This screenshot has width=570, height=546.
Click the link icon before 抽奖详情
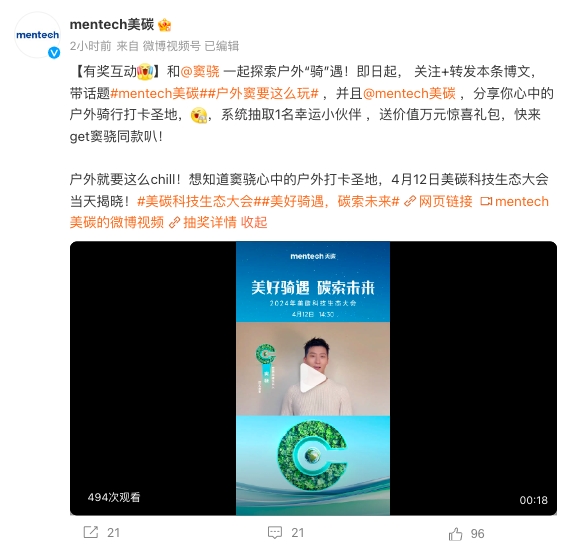coord(174,222)
